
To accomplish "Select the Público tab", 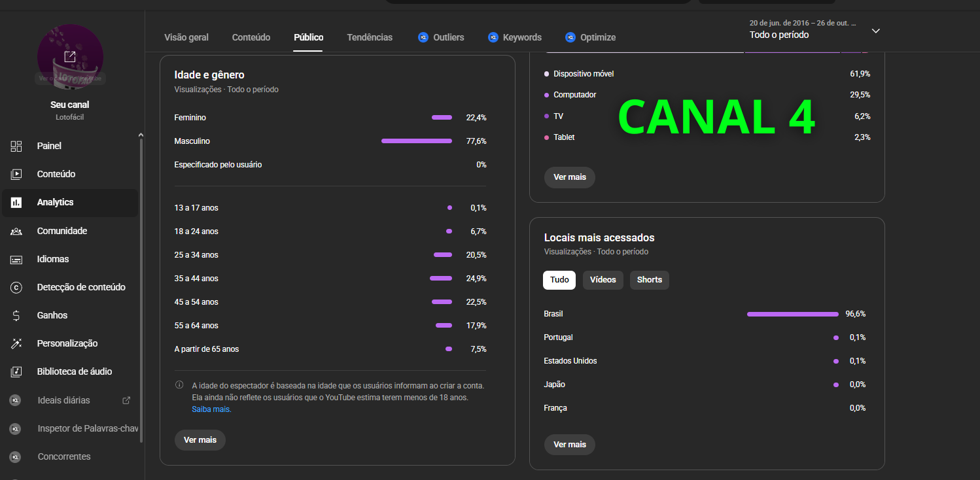I will click(309, 37).
